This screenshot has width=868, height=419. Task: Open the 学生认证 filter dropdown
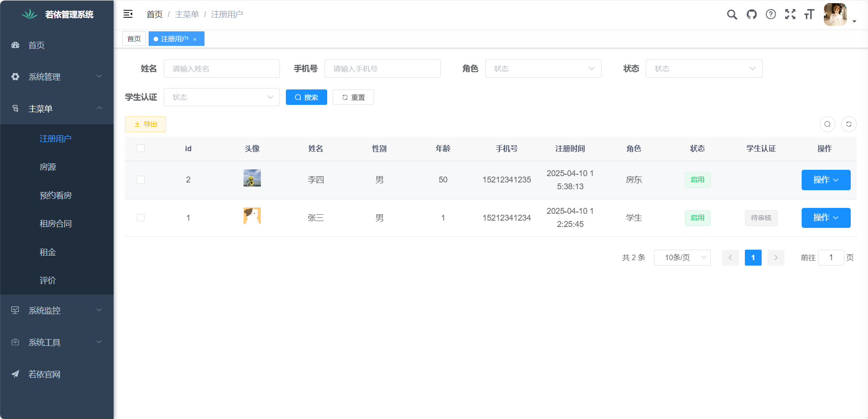point(222,97)
